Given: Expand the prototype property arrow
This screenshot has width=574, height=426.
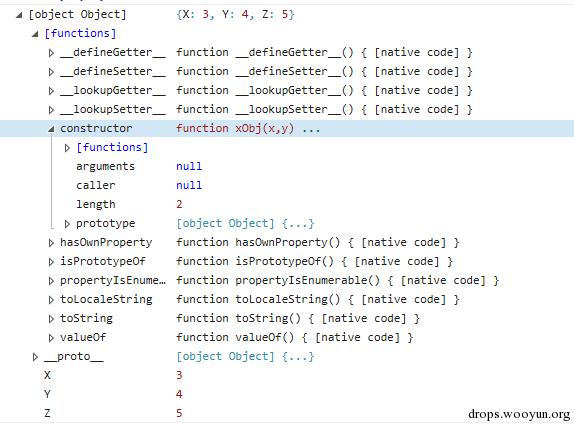Looking at the screenshot, I should 67,224.
